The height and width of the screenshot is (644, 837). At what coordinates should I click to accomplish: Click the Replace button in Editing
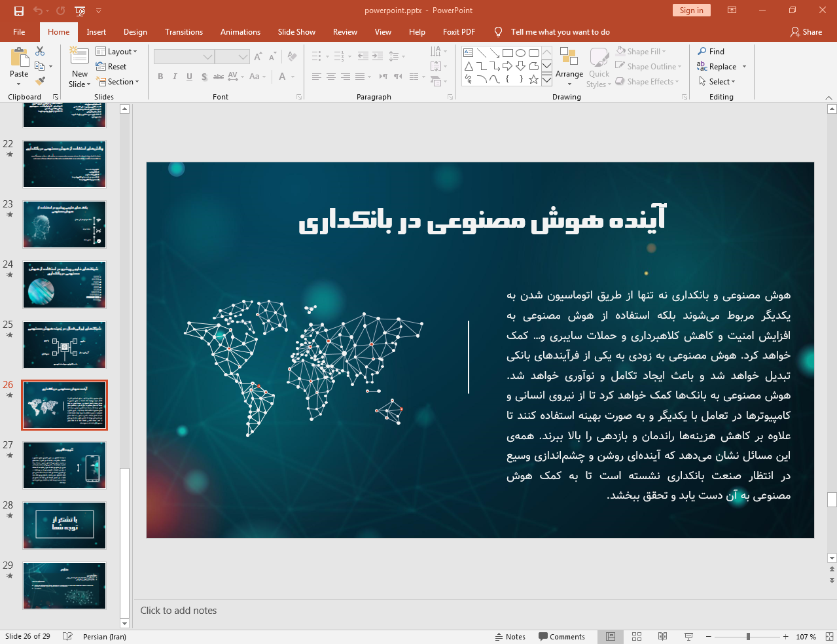(x=721, y=67)
